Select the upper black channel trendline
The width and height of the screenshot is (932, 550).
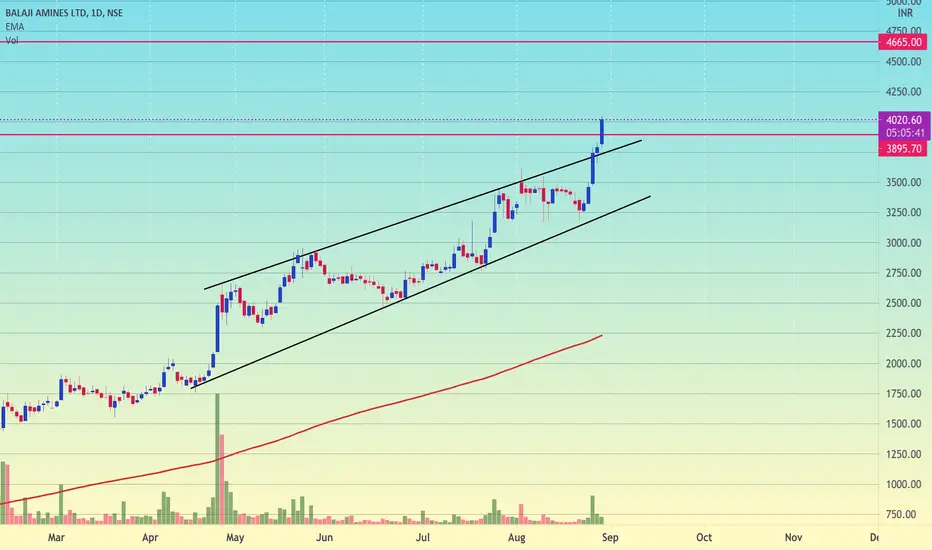pos(423,215)
